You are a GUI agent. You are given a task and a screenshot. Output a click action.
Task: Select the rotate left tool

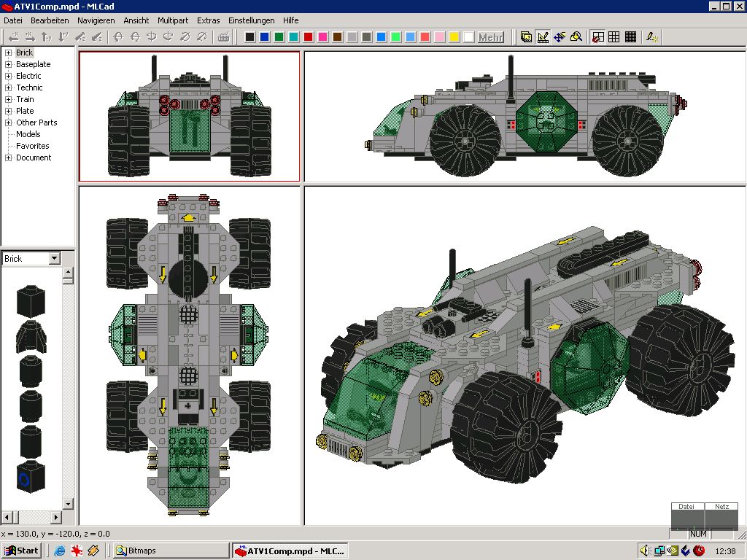point(120,36)
